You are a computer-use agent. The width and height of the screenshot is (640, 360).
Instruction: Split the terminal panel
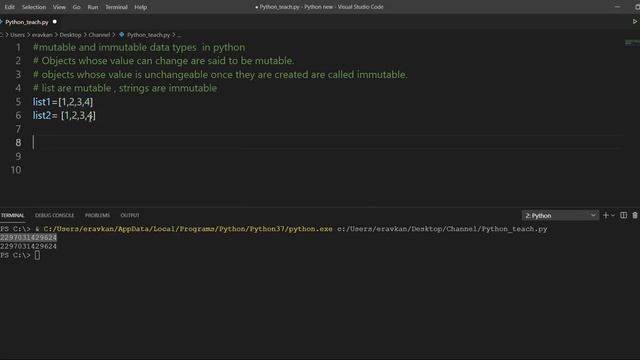coord(623,216)
